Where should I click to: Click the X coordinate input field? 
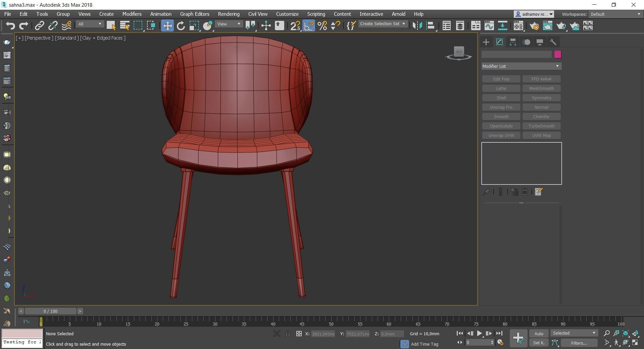click(x=323, y=334)
